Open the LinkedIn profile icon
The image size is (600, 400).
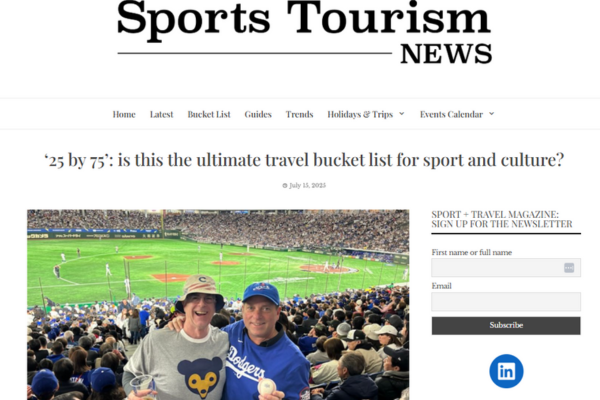click(x=506, y=371)
